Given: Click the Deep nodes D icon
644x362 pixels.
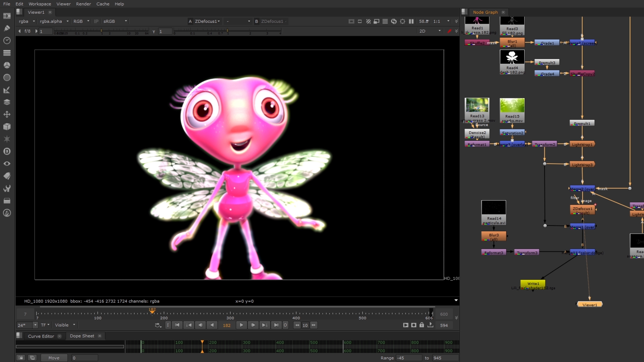Looking at the screenshot, I should tap(7, 152).
